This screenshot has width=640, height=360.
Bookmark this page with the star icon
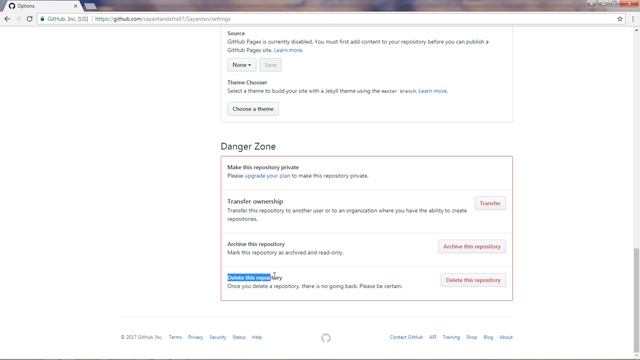coord(620,19)
